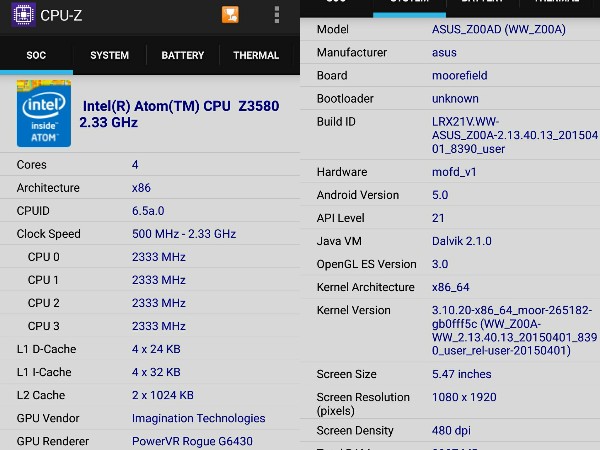Select Screen Density value 480 dpi
Screen dimensions: 600x450
pyautogui.click(x=451, y=430)
